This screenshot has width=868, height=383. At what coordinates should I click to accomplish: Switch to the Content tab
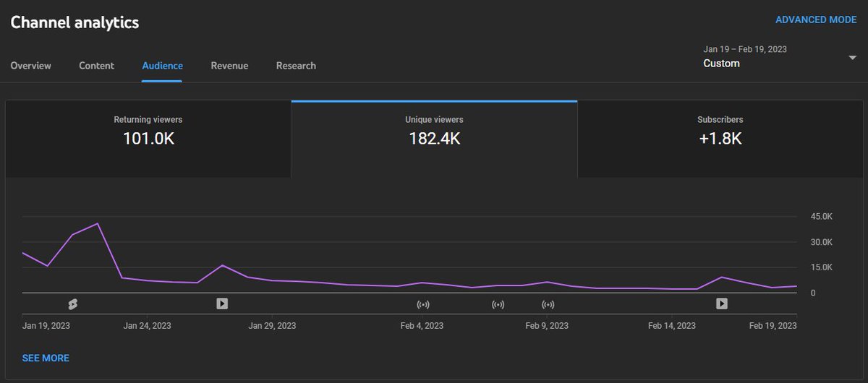pos(96,66)
